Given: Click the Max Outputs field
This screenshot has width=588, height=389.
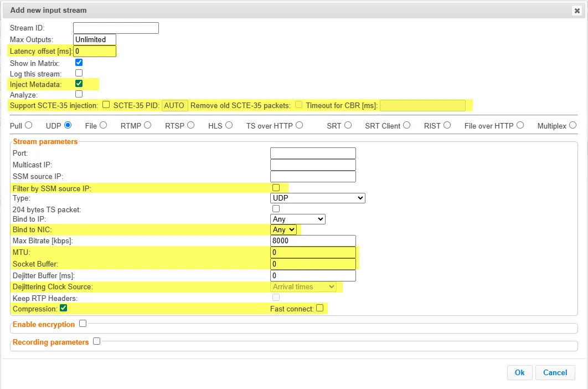Looking at the screenshot, I should pos(95,39).
